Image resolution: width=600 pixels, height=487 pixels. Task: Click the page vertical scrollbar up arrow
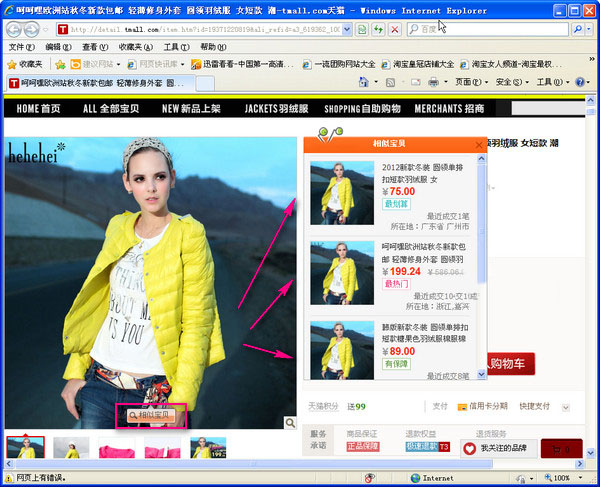(590, 100)
